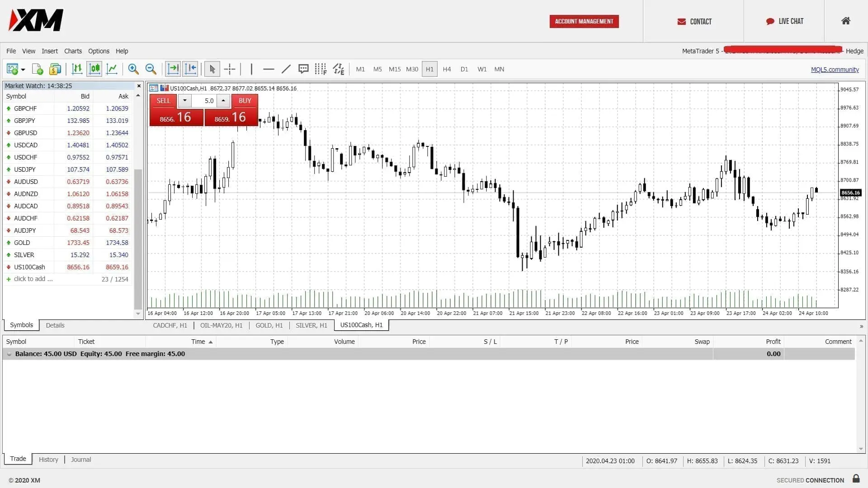
Task: Open the GOLD, H1 chart tab
Action: [269, 325]
